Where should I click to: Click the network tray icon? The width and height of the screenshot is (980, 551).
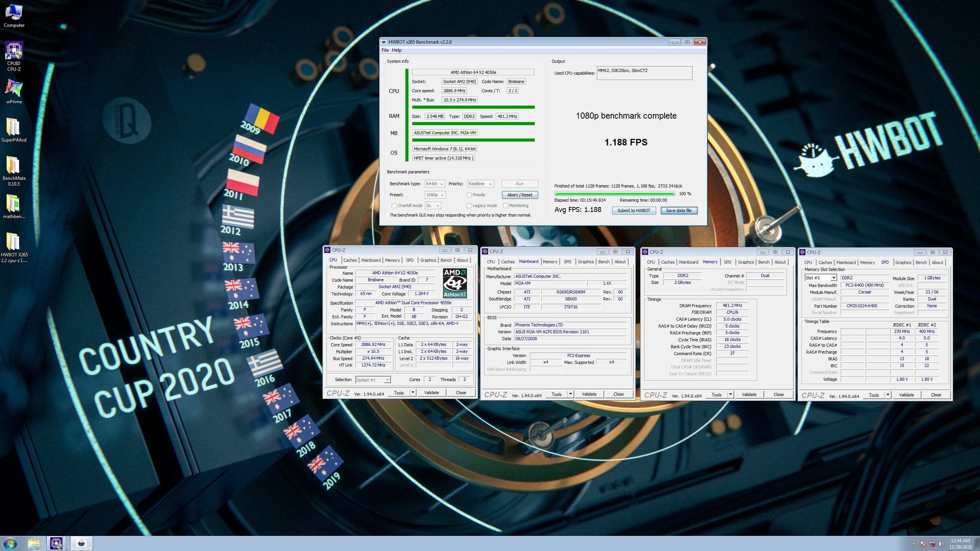point(932,544)
